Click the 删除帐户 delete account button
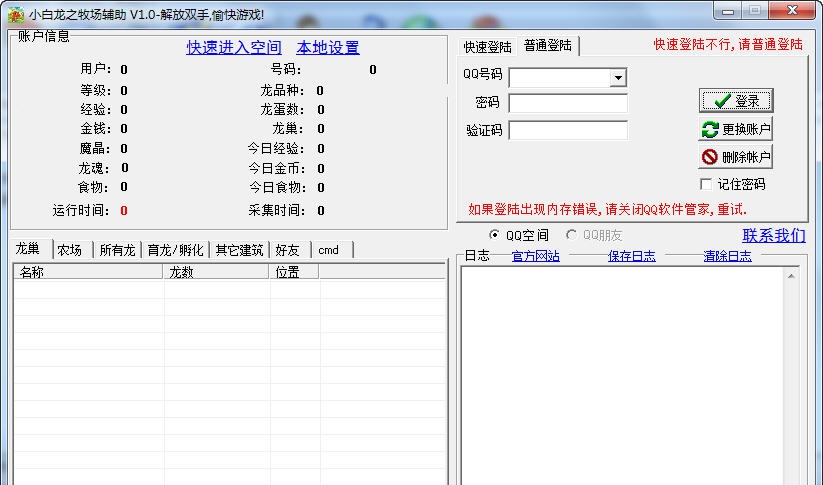This screenshot has height=485, width=823. 735,156
